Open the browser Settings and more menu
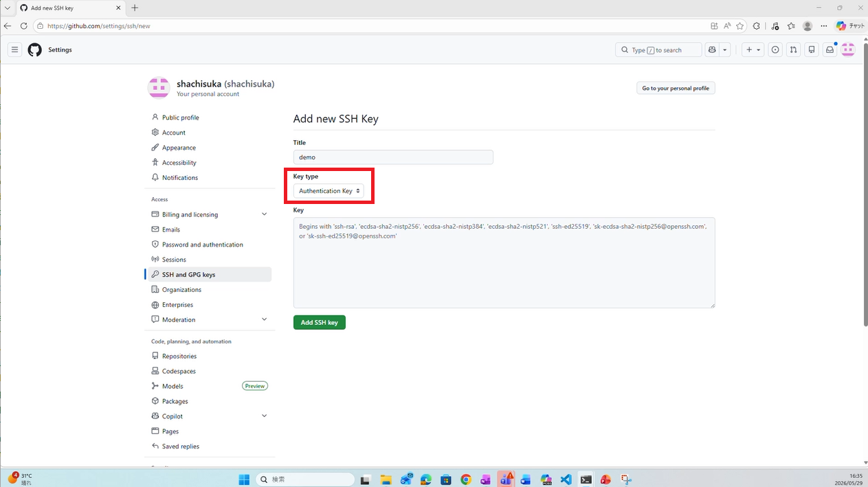This screenshot has width=868, height=487. click(824, 26)
